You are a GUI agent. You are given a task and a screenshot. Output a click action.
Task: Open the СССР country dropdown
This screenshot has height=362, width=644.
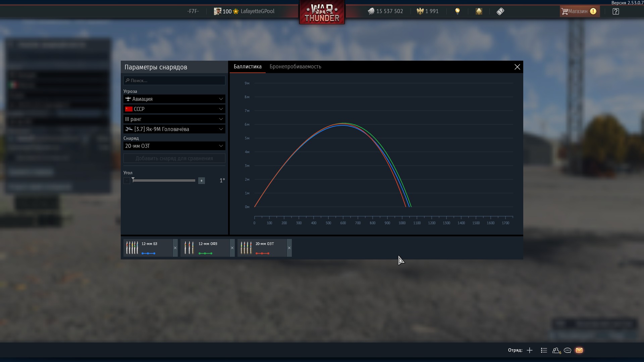click(x=174, y=109)
